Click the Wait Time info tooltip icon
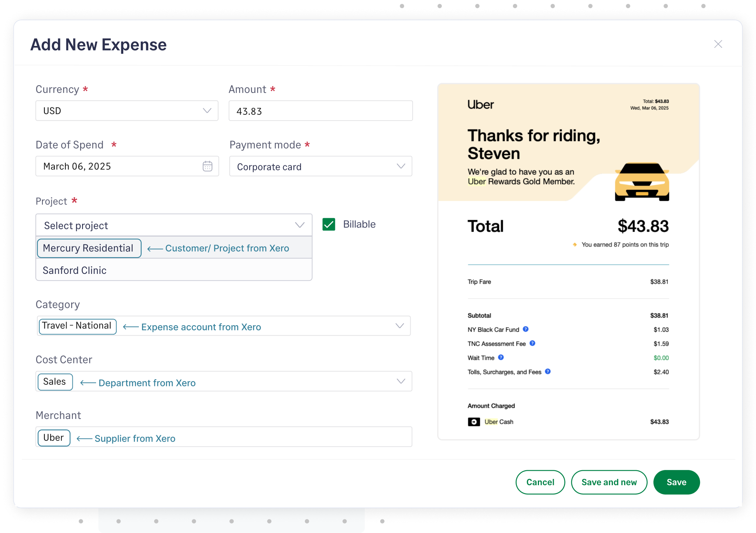The width and height of the screenshot is (756, 533). 501,358
